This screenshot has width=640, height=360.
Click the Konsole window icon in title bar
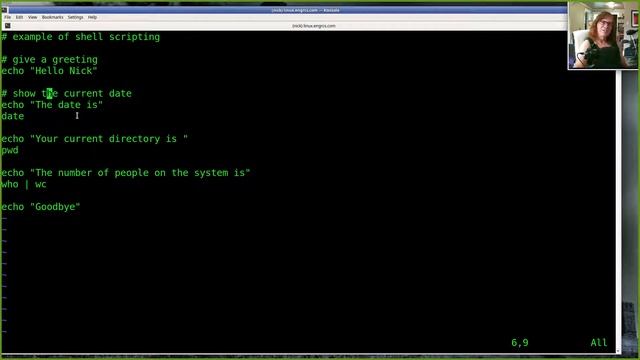pyautogui.click(x=4, y=10)
